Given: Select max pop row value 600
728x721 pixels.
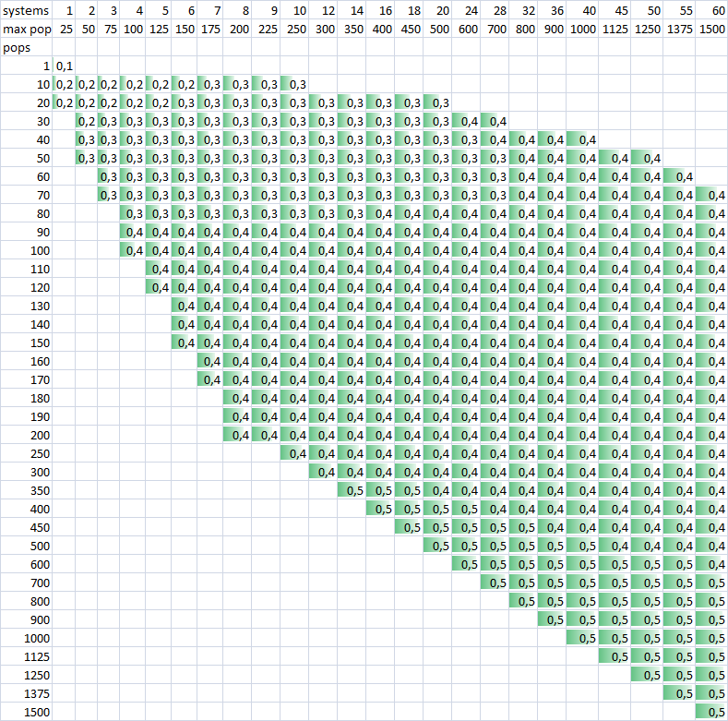Looking at the screenshot, I should point(466,29).
